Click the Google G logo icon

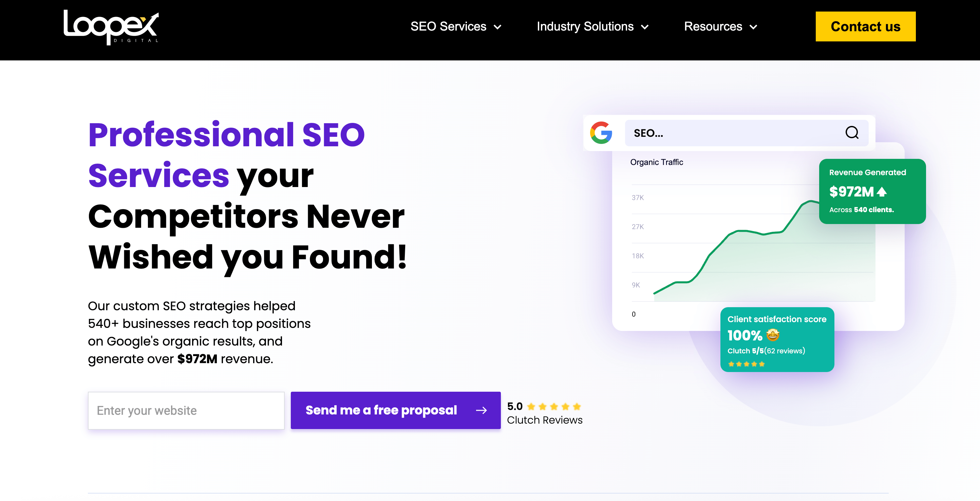[601, 133]
